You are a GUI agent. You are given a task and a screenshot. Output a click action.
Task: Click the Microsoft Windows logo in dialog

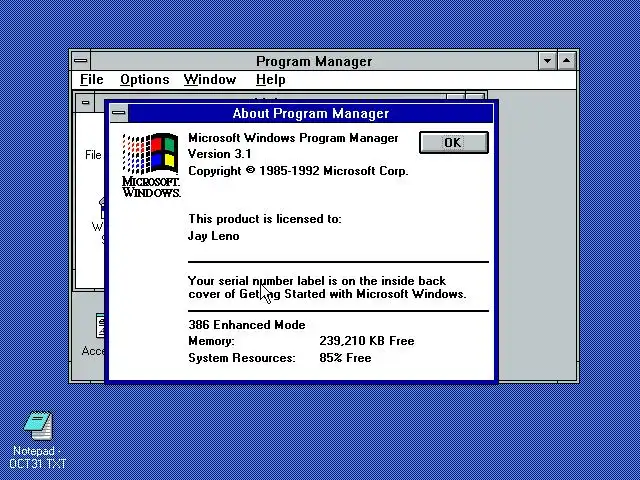pyautogui.click(x=151, y=165)
